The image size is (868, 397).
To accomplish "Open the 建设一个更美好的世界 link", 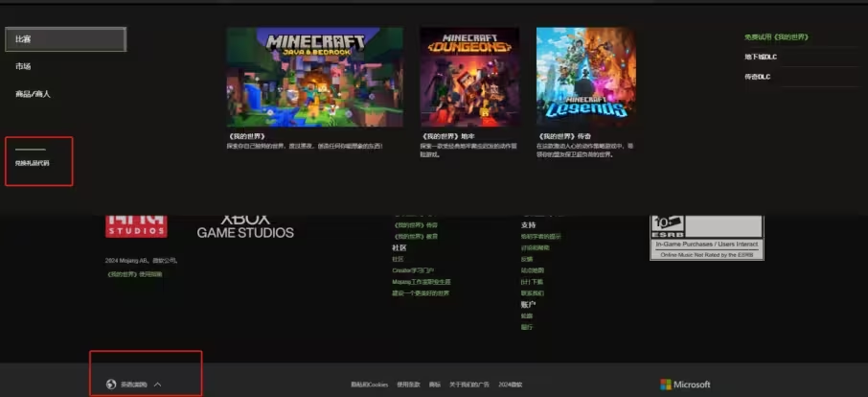I will 421,292.
